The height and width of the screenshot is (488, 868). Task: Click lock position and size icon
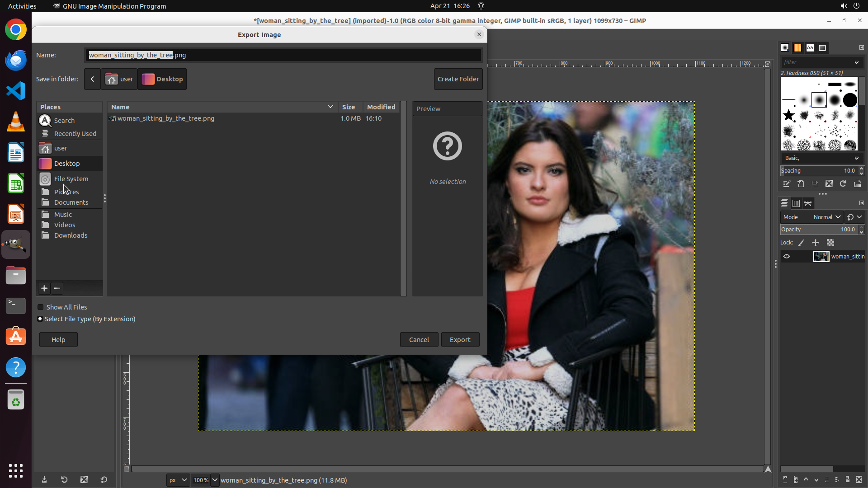coord(816,243)
